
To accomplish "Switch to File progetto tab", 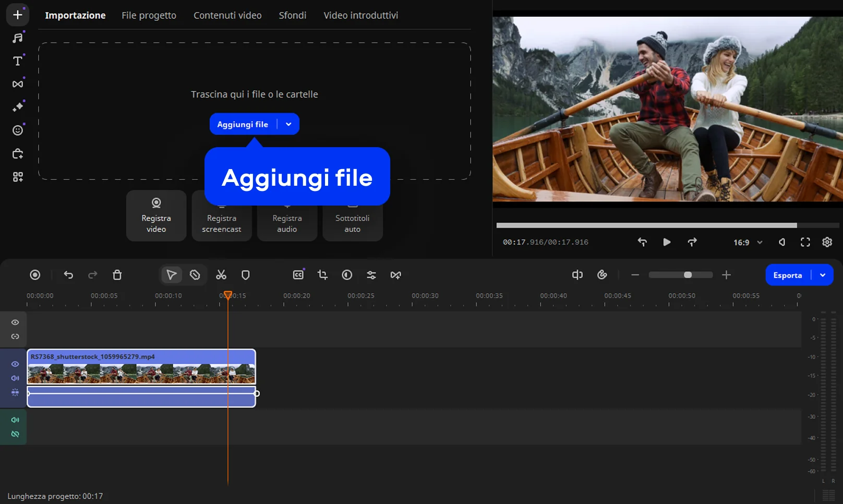I will (149, 16).
